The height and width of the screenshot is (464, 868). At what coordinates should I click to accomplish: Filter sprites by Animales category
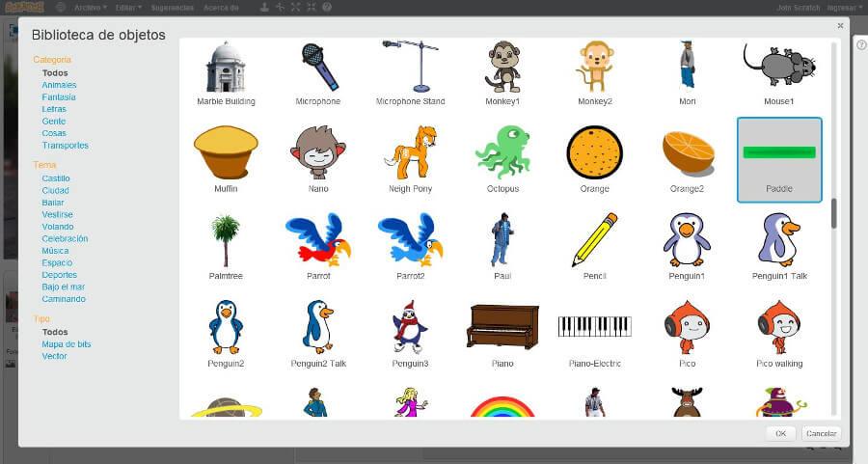(59, 85)
